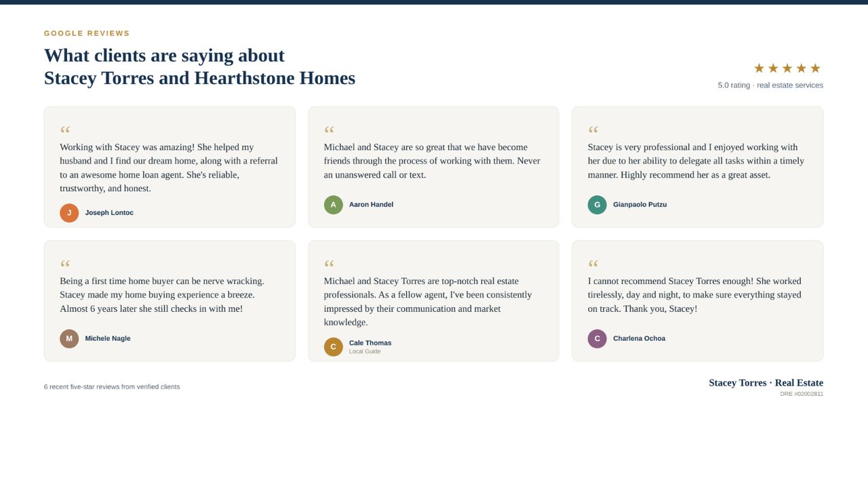Click the quote mark in Joseph Lontoc's review
Viewport: 868px width, 488px height.
[65, 130]
